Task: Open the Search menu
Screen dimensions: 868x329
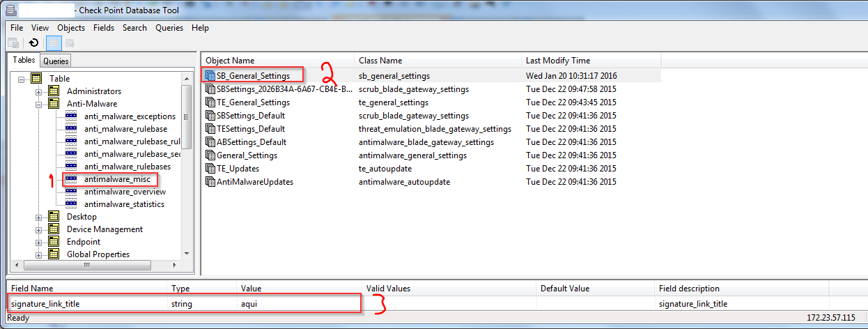Action: click(x=134, y=28)
